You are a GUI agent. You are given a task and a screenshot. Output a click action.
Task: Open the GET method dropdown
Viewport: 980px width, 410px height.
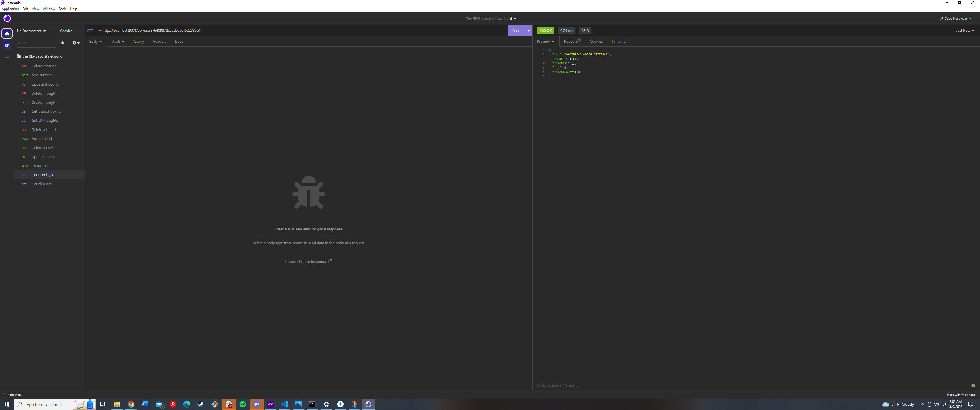(93, 31)
